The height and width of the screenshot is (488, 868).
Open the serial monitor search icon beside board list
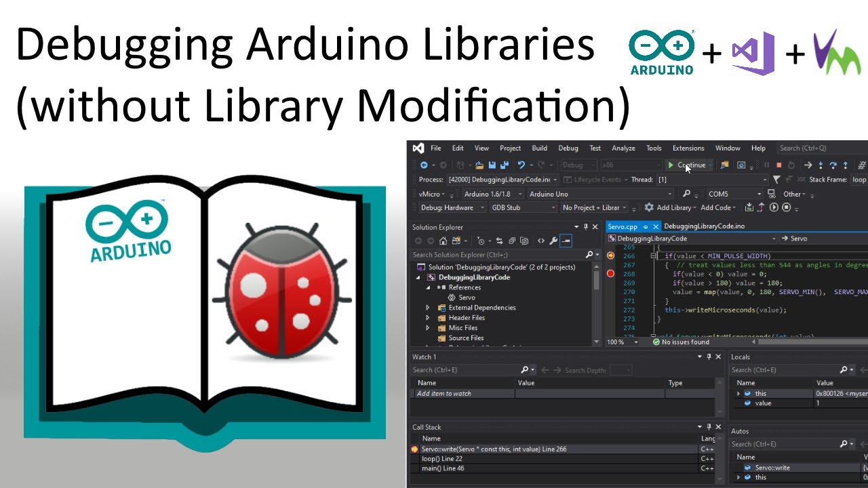point(686,194)
